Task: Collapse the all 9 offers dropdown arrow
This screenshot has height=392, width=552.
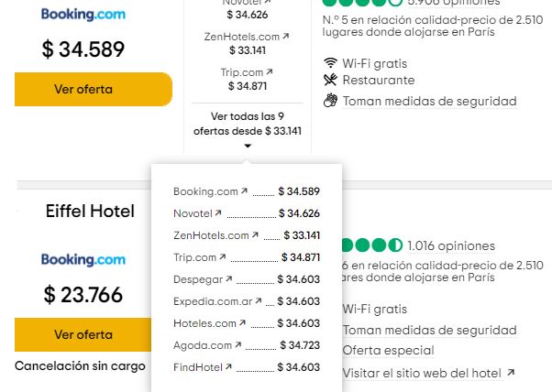Action: click(247, 147)
